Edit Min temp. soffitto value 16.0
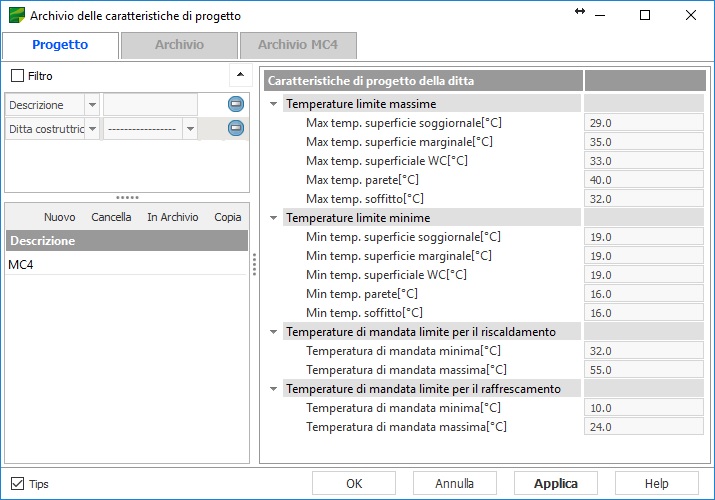This screenshot has width=715, height=500. 643,313
